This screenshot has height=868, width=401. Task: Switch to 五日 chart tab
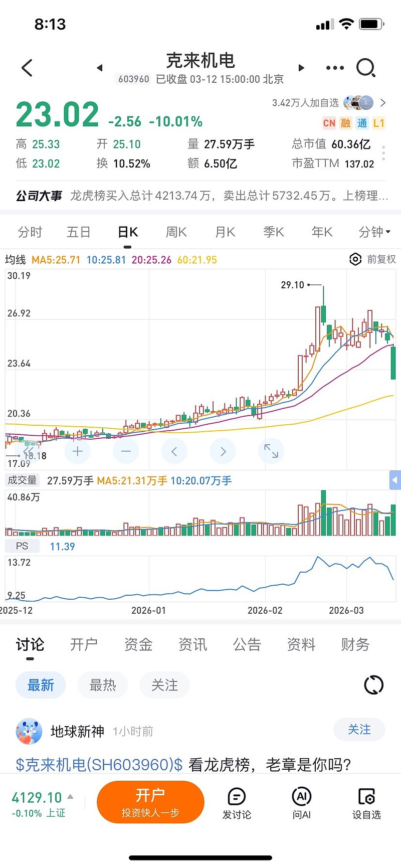click(79, 232)
